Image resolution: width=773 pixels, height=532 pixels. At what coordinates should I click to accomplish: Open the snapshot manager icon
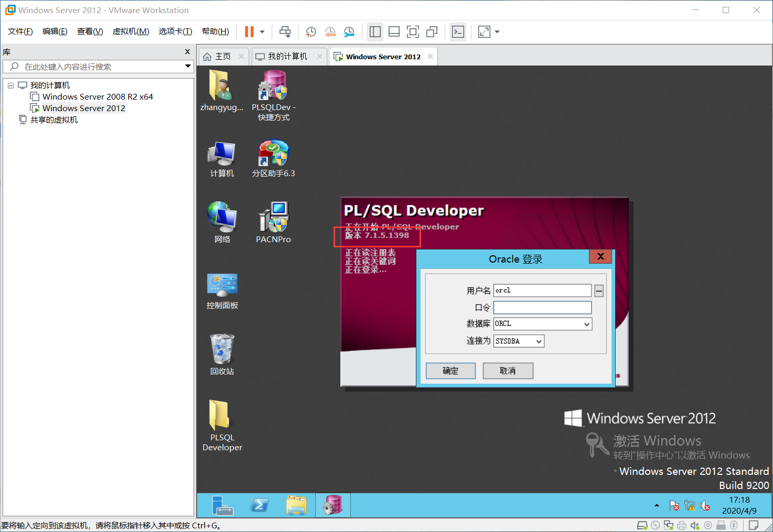pyautogui.click(x=349, y=32)
